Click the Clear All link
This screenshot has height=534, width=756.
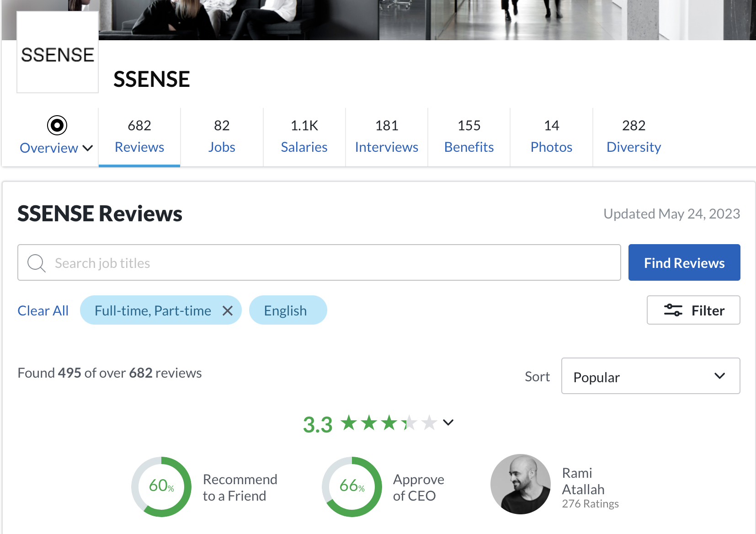point(43,311)
